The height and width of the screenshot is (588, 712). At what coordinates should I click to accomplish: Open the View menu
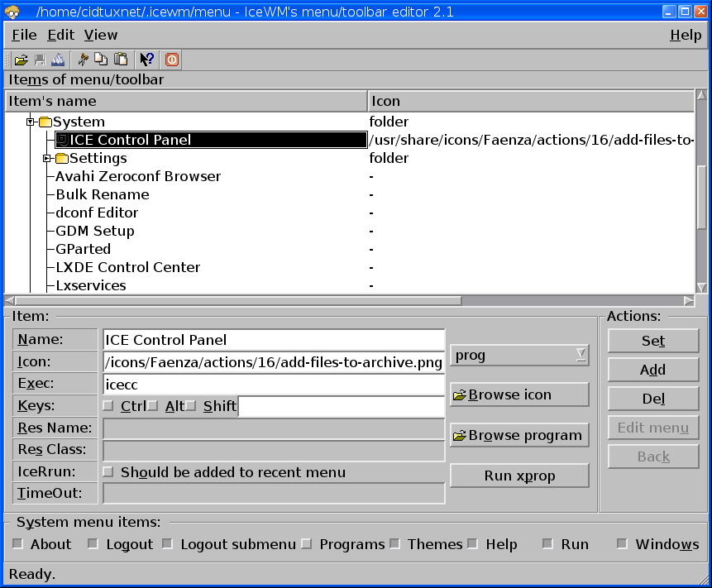pyautogui.click(x=101, y=35)
